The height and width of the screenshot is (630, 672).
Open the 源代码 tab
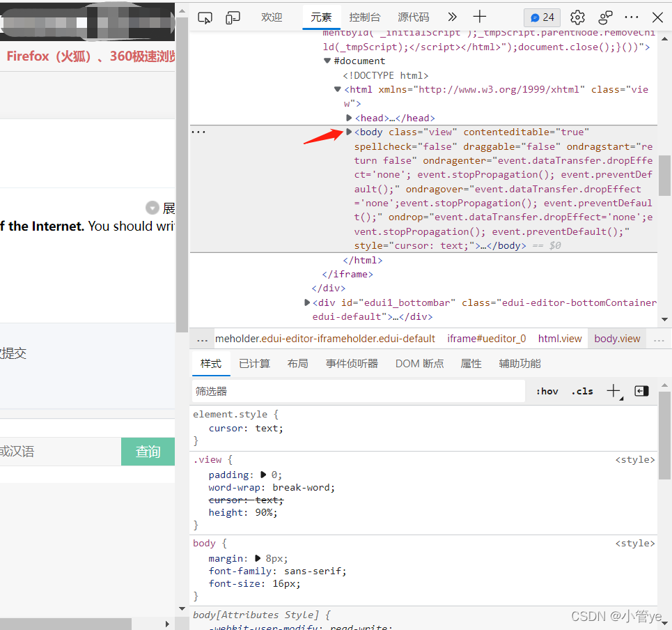pos(413,17)
